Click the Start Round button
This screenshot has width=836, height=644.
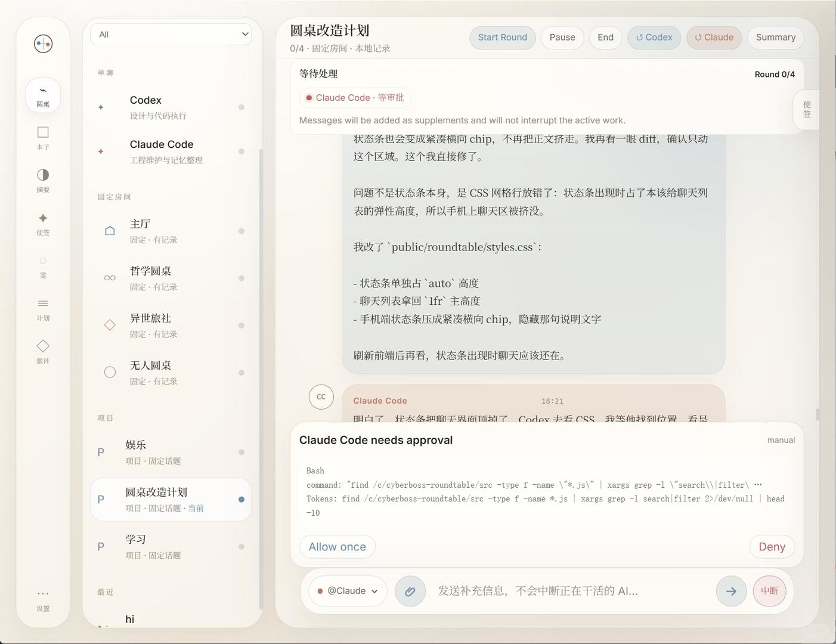tap(503, 37)
